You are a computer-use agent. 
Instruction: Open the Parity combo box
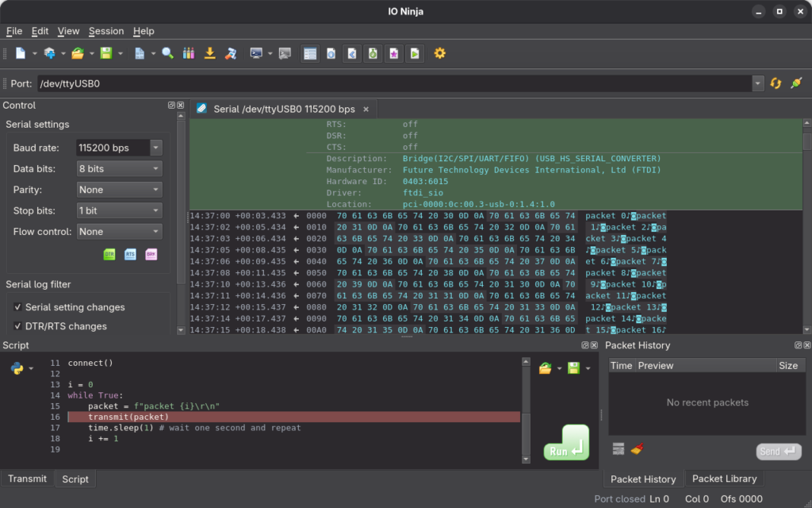pyautogui.click(x=119, y=190)
